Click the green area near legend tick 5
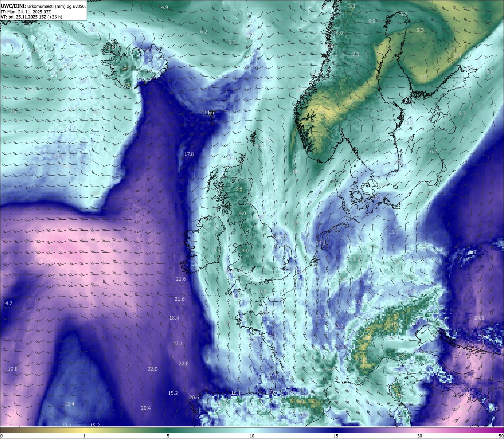504x439 pixels. click(x=168, y=430)
